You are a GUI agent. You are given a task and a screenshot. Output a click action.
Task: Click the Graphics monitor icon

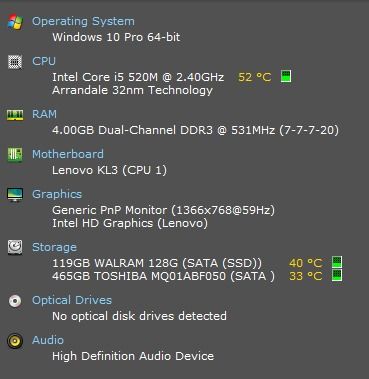[15, 195]
